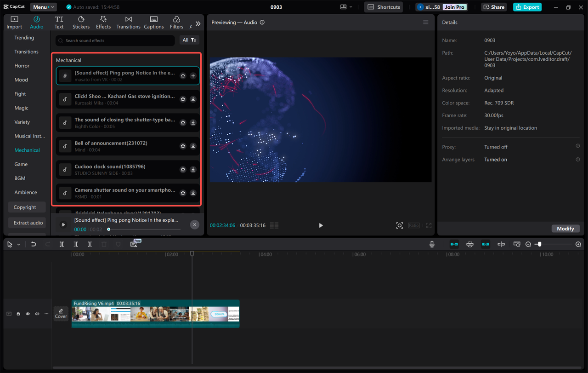Open the Stickers panel
The width and height of the screenshot is (588, 373).
pos(81,22)
